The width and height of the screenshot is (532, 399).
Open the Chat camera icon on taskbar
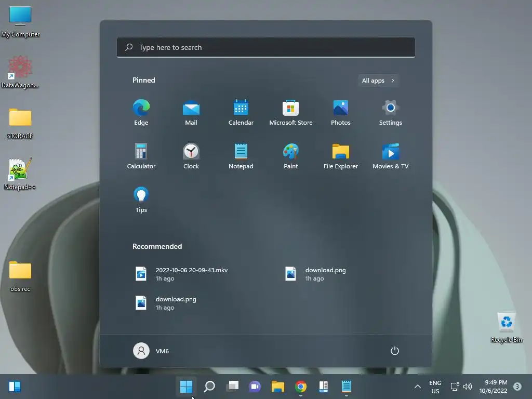(x=255, y=387)
